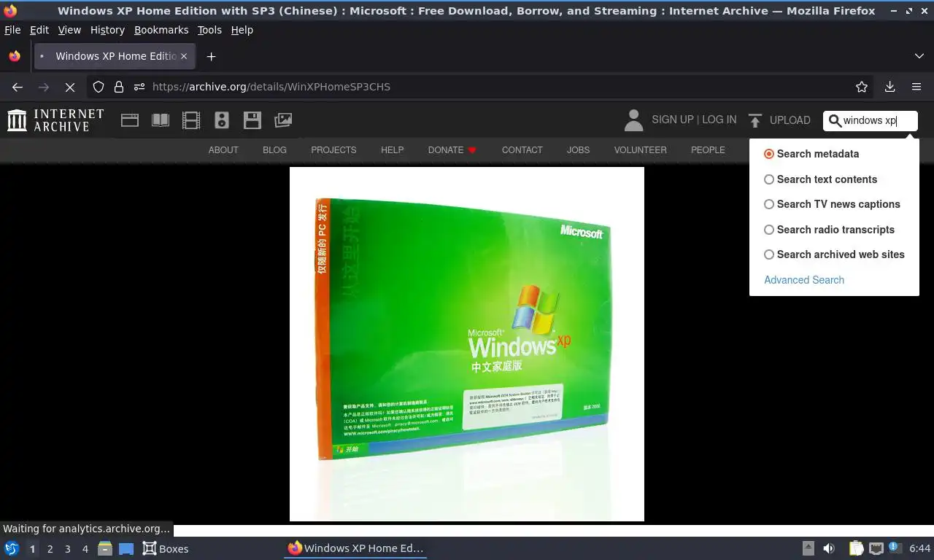Open the Video film-strip icon
This screenshot has width=934, height=560.
(x=191, y=120)
